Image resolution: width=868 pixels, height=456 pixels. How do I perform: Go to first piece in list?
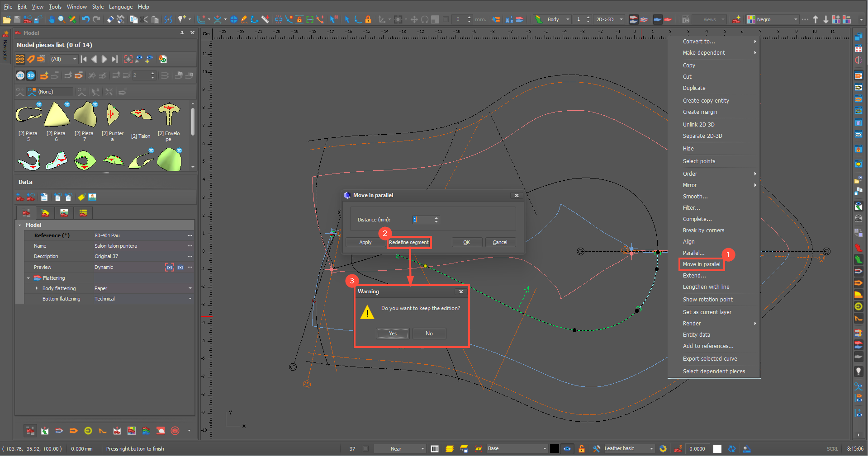pos(84,59)
